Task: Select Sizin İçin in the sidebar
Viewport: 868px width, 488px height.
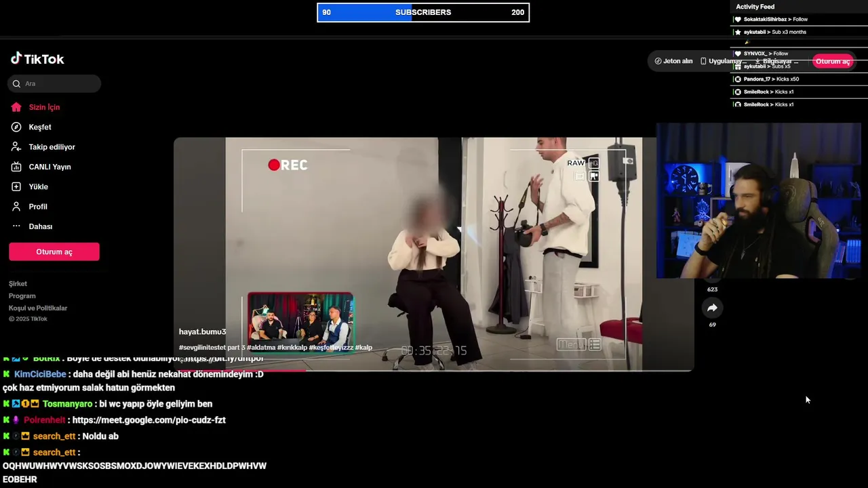Action: (x=44, y=107)
